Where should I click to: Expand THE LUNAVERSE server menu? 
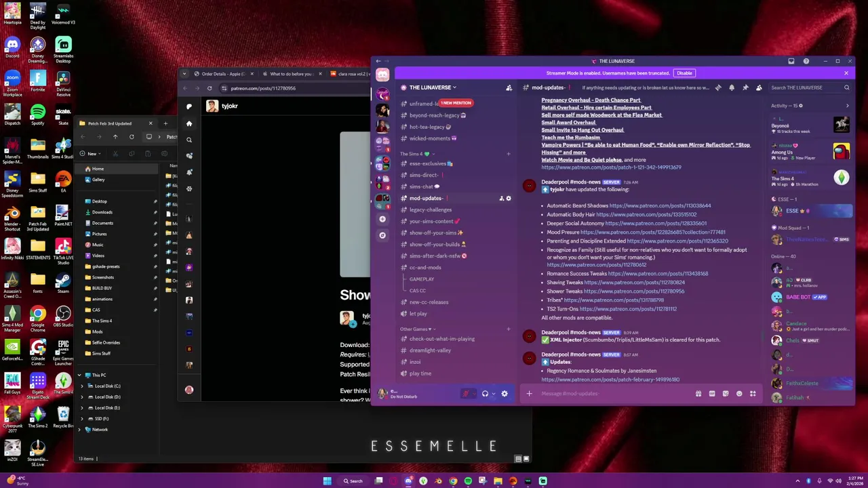433,87
